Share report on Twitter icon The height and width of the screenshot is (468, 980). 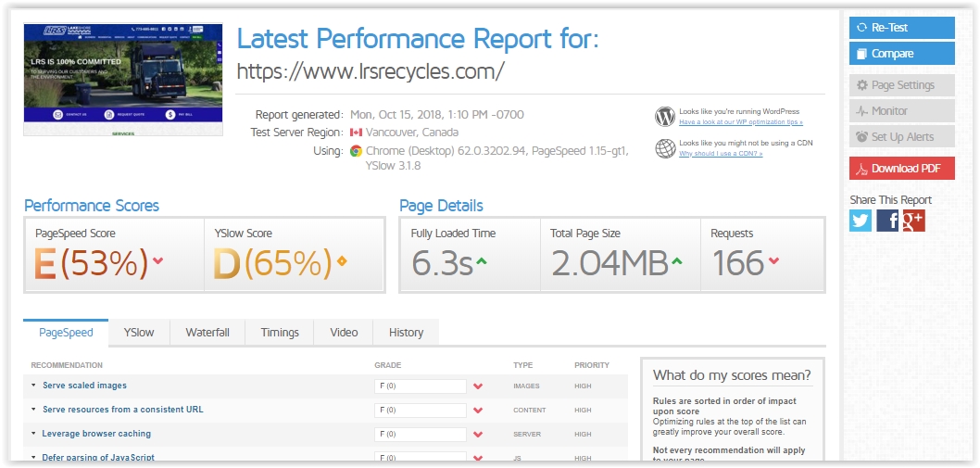click(x=860, y=221)
